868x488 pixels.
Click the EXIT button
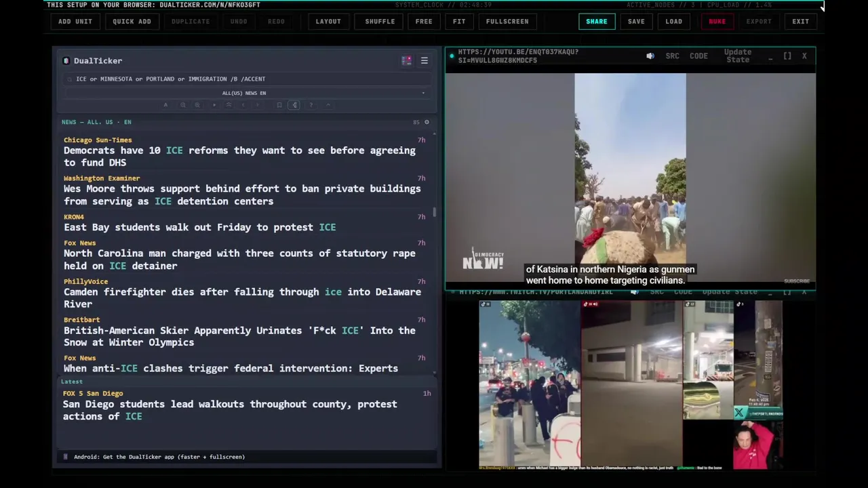800,21
